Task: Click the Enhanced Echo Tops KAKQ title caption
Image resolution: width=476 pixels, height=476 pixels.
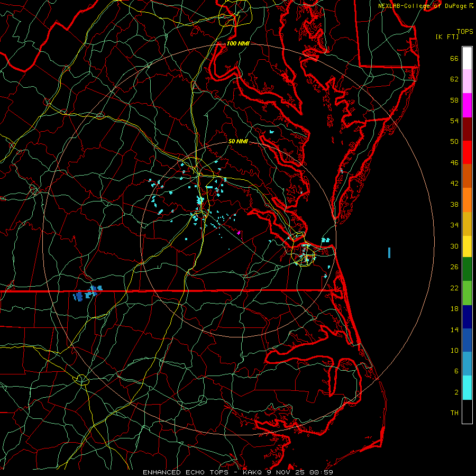Action: tap(238, 472)
